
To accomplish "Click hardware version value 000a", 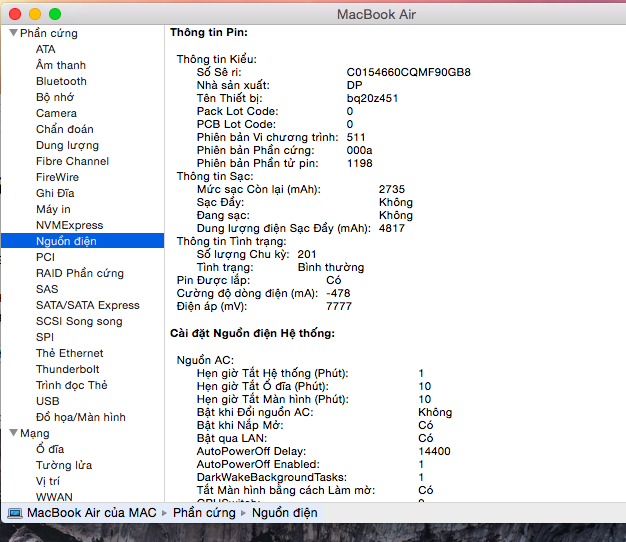I will pyautogui.click(x=359, y=150).
